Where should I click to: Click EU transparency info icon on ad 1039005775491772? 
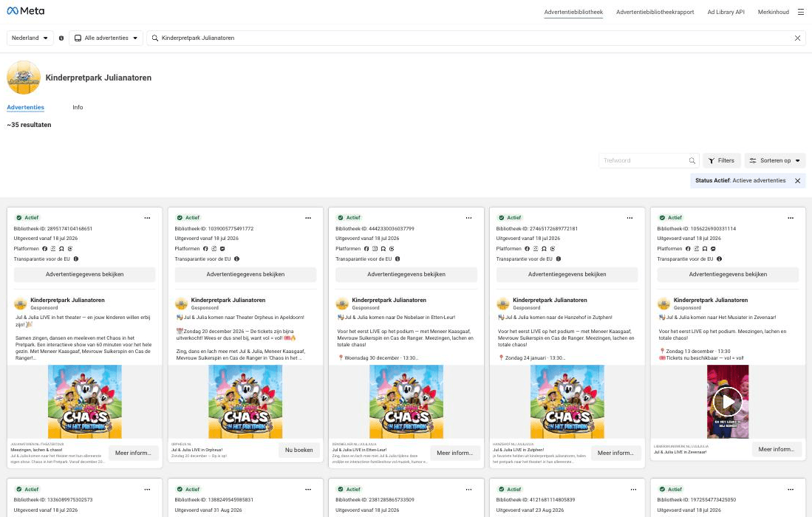tap(236, 258)
